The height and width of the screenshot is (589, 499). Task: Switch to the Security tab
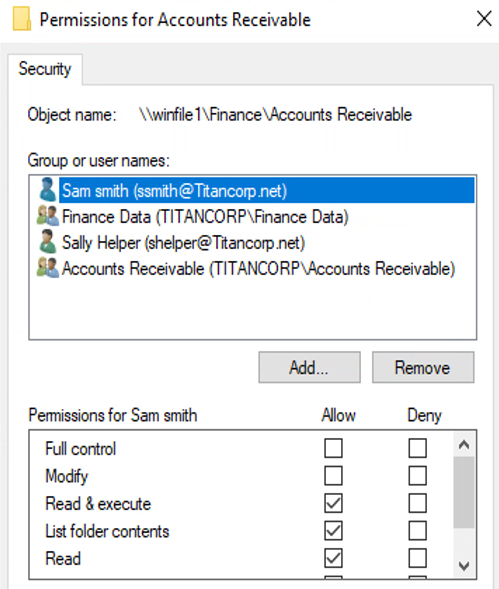(x=45, y=69)
